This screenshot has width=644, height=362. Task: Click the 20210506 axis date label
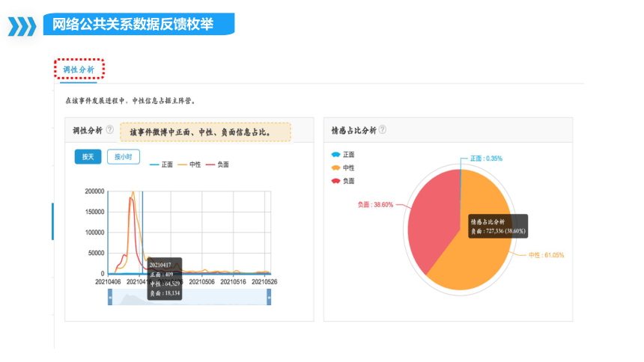click(201, 282)
